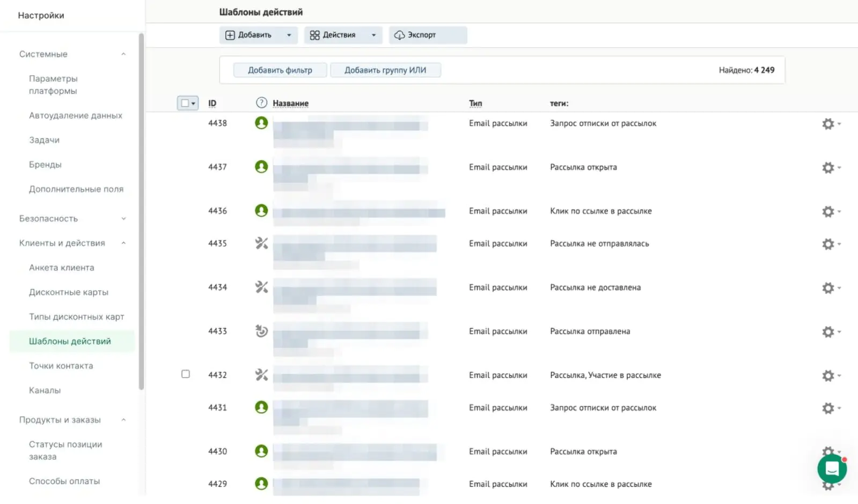858x504 pixels.
Task: Open Параметры платформы settings
Action: [53, 85]
